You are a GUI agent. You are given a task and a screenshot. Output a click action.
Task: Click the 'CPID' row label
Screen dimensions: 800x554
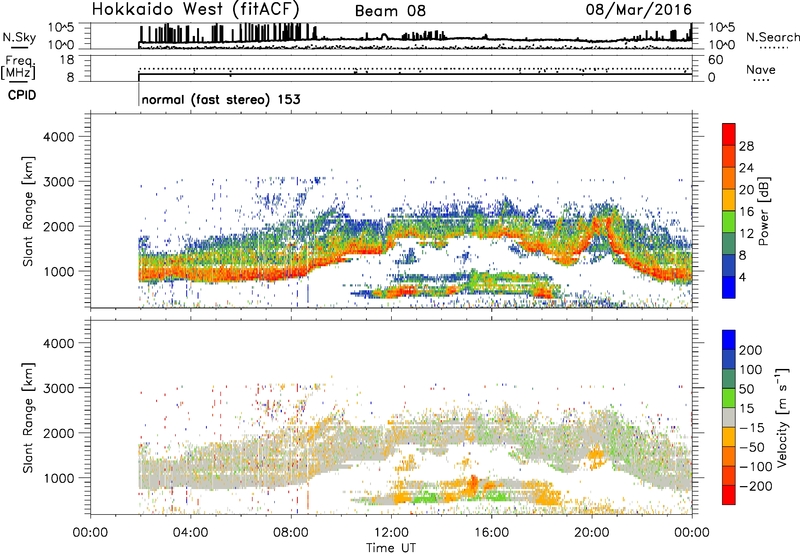tap(22, 95)
